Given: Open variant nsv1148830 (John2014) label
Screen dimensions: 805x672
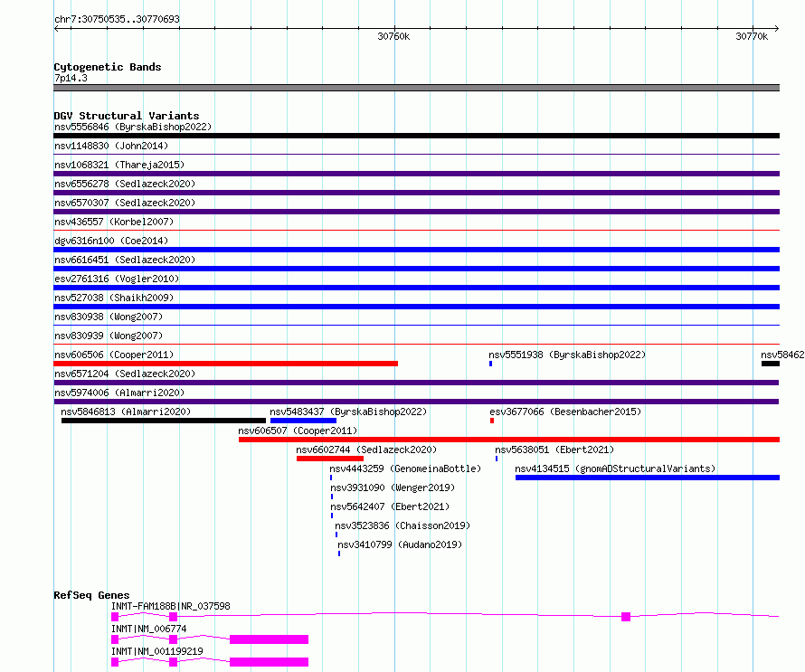Looking at the screenshot, I should pyautogui.click(x=111, y=146).
